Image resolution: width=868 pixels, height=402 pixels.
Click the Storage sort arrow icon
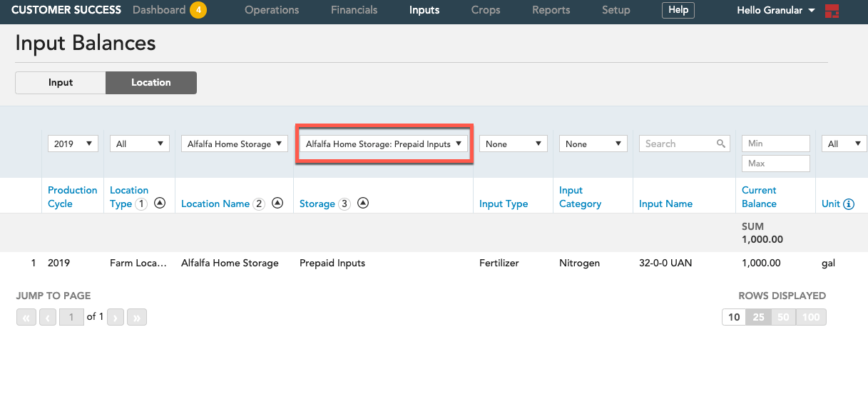(363, 203)
